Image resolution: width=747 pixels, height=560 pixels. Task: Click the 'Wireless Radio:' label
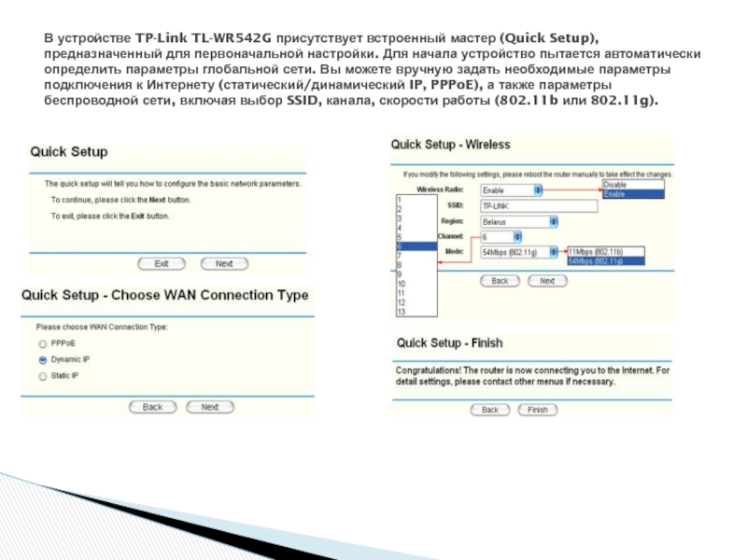(440, 189)
